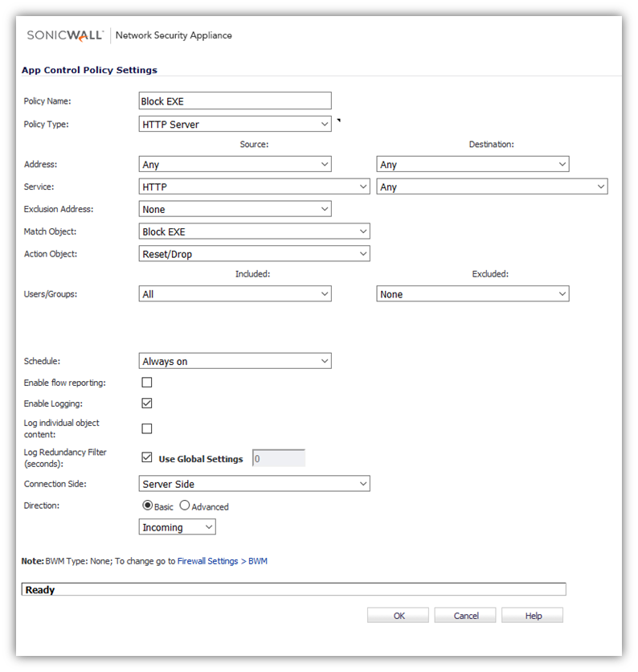The width and height of the screenshot is (638, 672).
Task: Open the Exclusion Address dropdown
Action: point(235,210)
